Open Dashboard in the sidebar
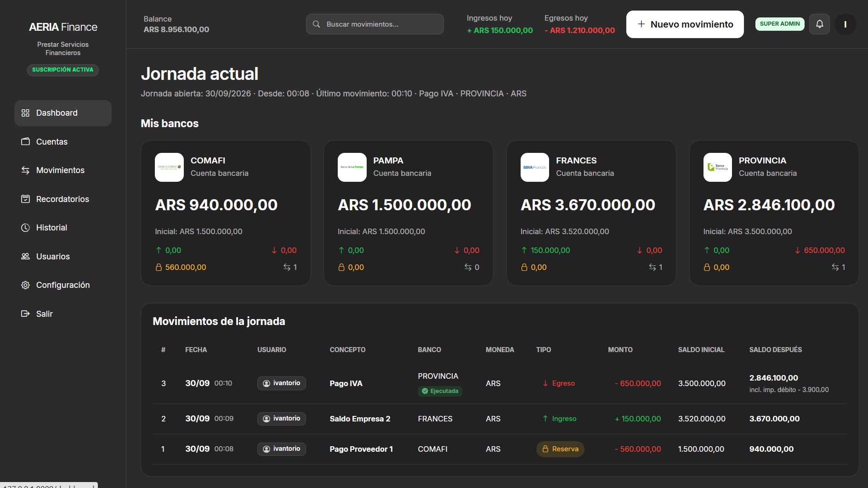The width and height of the screenshot is (868, 488). click(63, 113)
